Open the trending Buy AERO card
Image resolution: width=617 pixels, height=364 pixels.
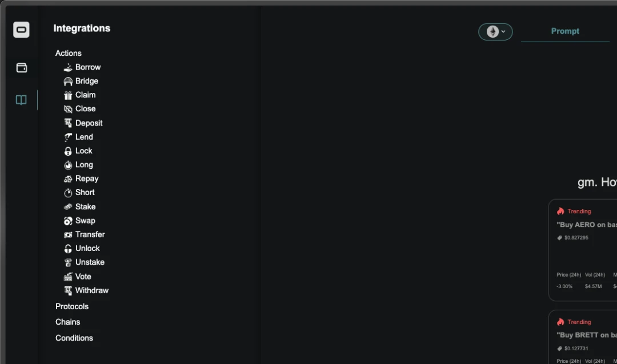pyautogui.click(x=583, y=250)
